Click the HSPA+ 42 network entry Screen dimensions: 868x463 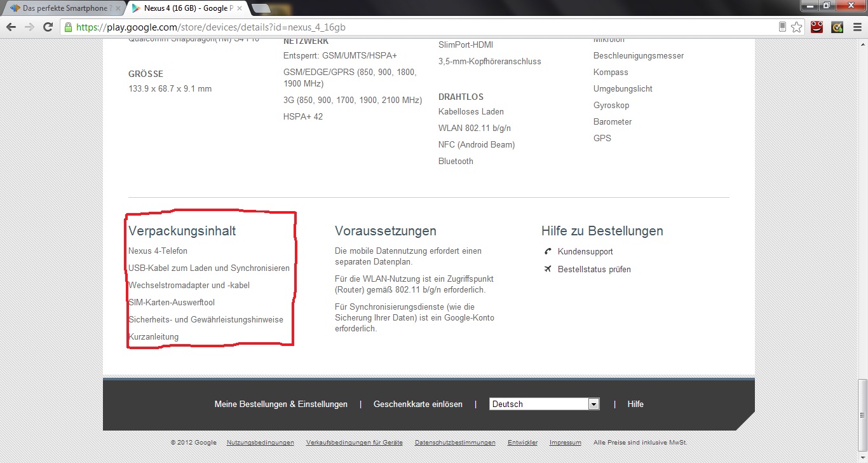click(303, 117)
